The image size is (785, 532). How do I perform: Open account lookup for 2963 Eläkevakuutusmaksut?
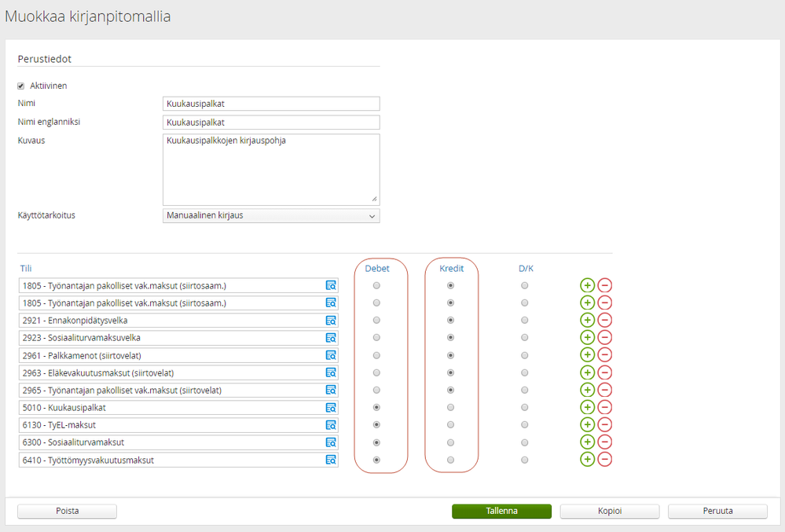pyautogui.click(x=331, y=372)
